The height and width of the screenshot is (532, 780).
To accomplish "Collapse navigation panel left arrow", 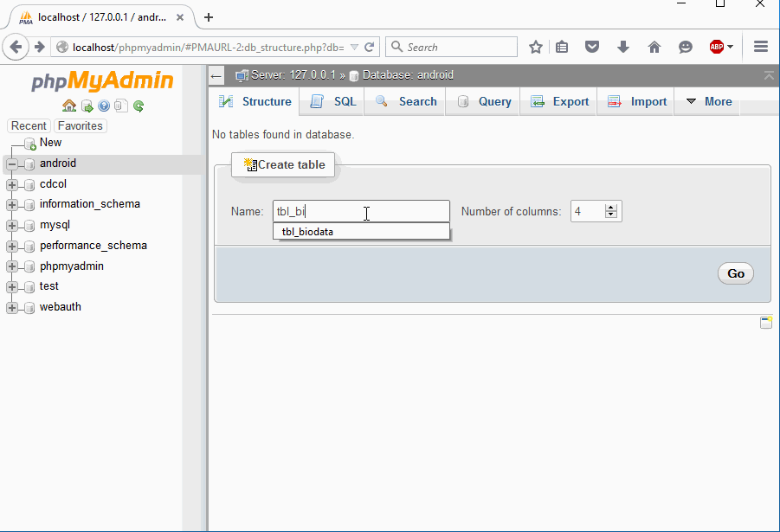I will click(216, 76).
